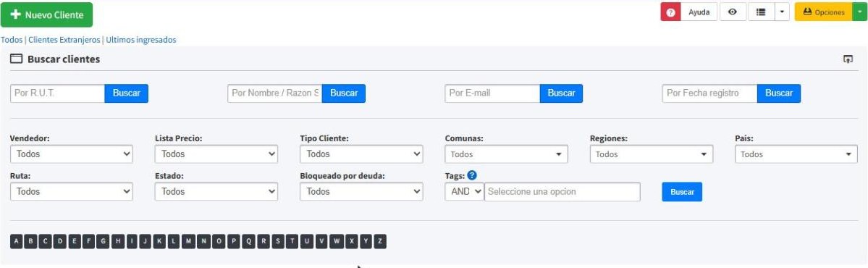Filter clients by letter Y
Viewport: 868px width, 268px height.
point(366,241)
